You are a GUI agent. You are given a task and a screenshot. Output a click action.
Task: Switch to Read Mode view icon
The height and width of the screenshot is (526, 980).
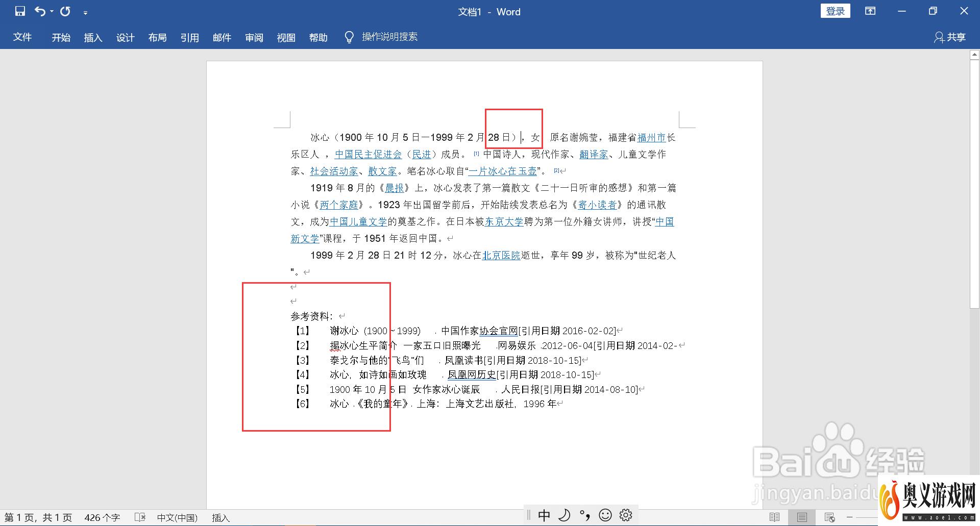click(774, 517)
